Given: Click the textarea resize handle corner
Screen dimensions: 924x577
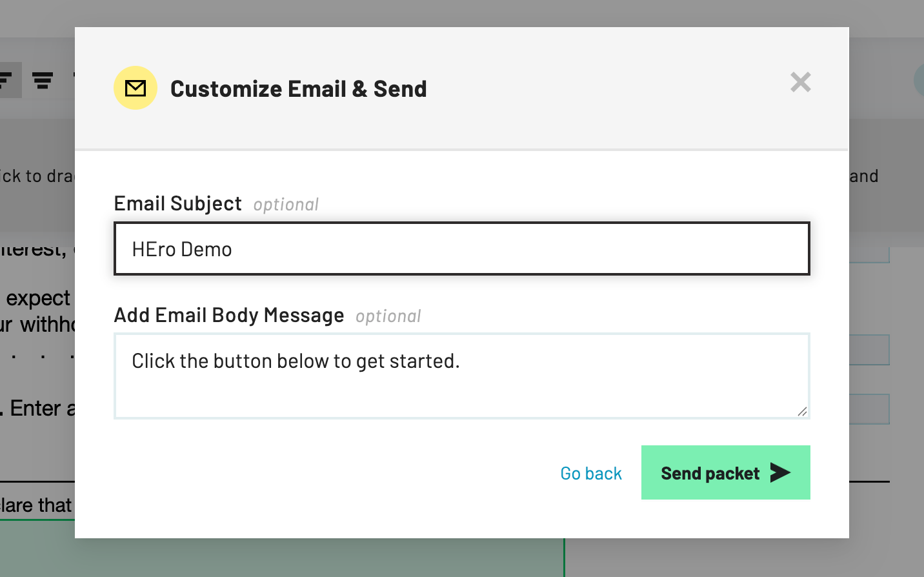Looking at the screenshot, I should coord(802,411).
